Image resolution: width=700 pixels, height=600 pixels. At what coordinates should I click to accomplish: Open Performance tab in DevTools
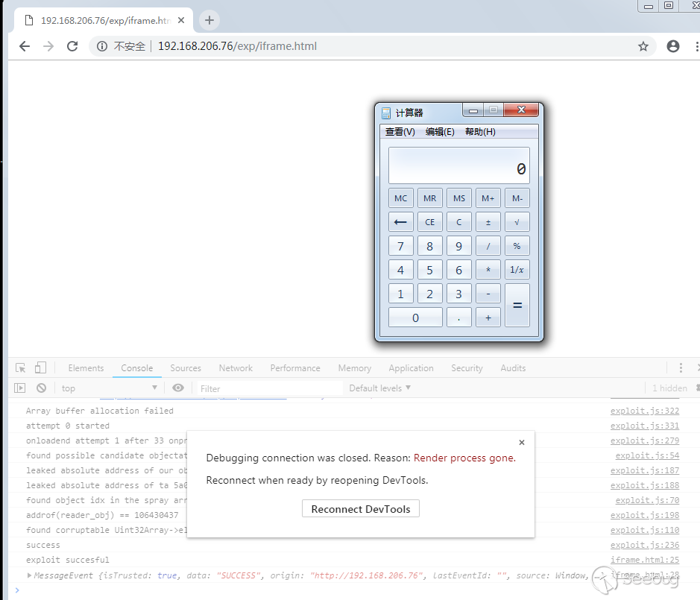(295, 368)
